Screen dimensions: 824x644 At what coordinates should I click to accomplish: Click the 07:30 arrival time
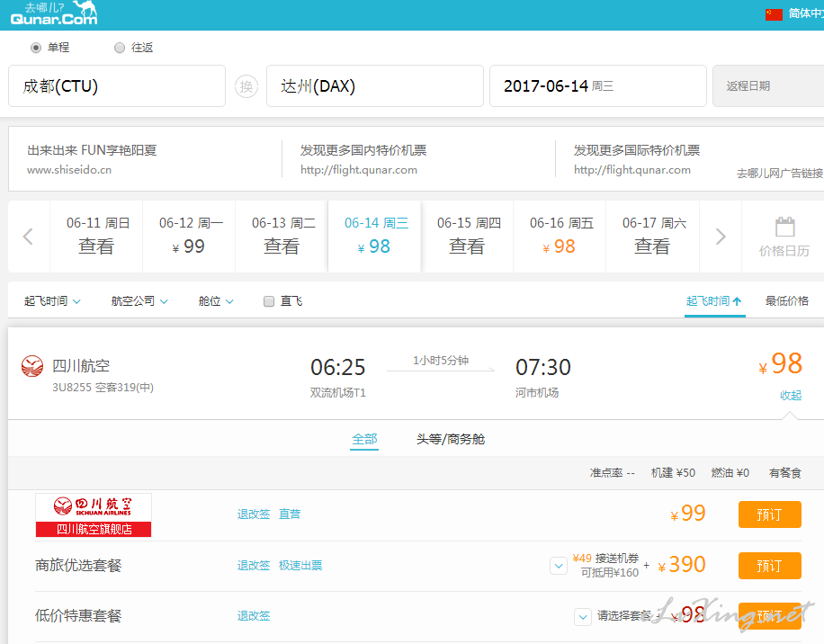[x=542, y=367]
